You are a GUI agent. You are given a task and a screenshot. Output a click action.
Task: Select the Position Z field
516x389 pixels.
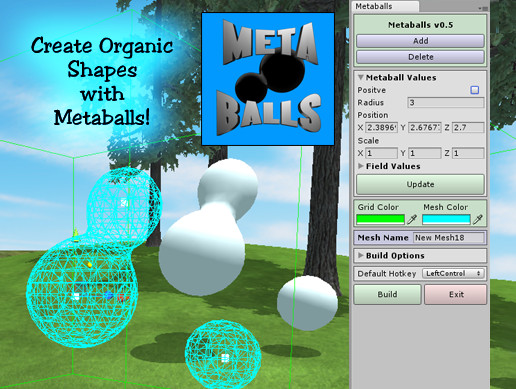(x=468, y=128)
